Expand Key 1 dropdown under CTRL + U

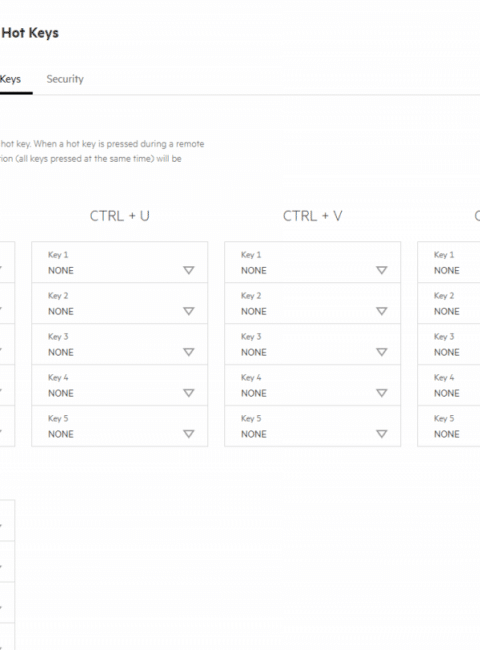120,262
